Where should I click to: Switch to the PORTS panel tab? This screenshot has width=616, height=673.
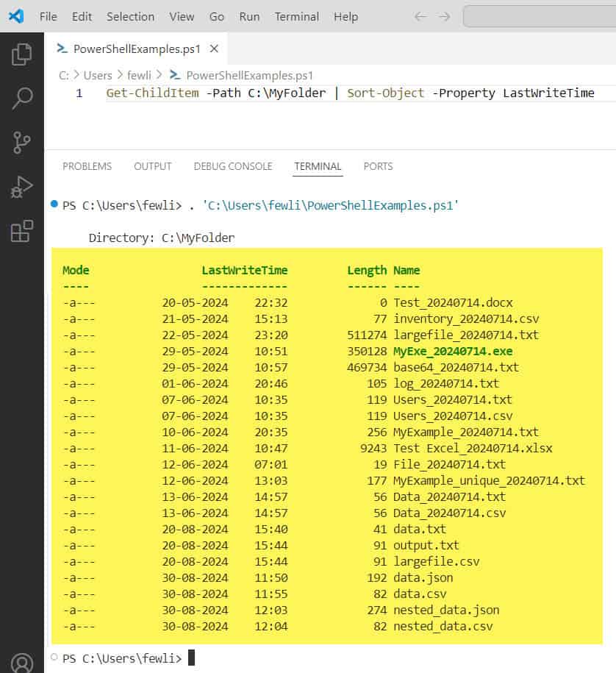378,166
